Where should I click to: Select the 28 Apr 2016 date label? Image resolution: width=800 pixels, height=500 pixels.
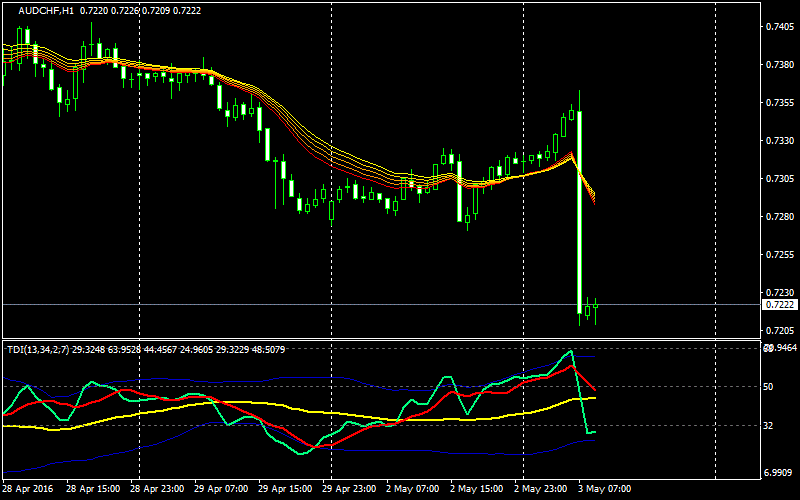click(x=29, y=490)
